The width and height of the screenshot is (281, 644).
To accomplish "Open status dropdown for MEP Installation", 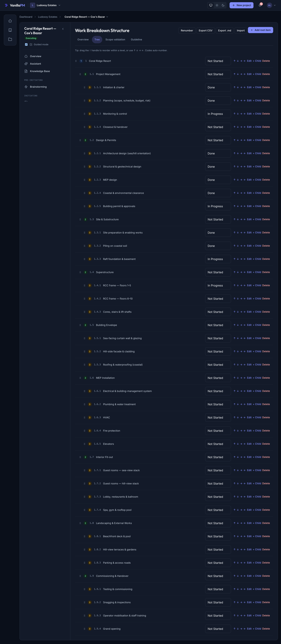I will tap(218, 378).
